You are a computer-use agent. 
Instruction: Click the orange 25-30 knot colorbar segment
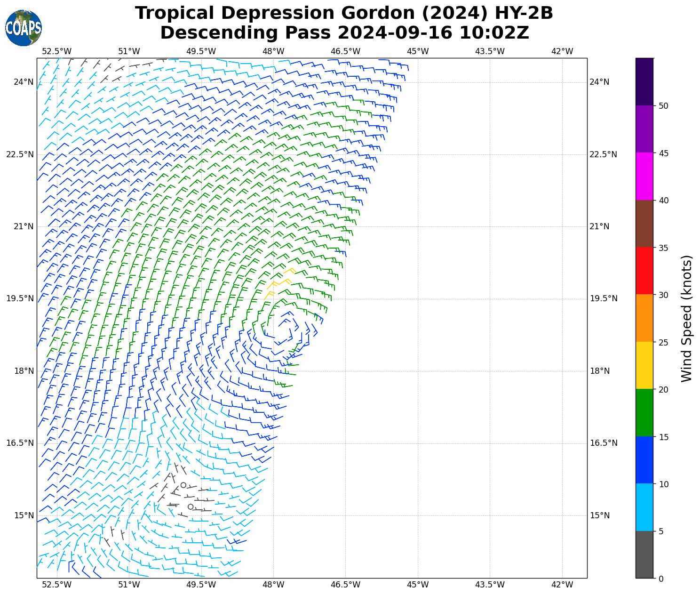[644, 318]
